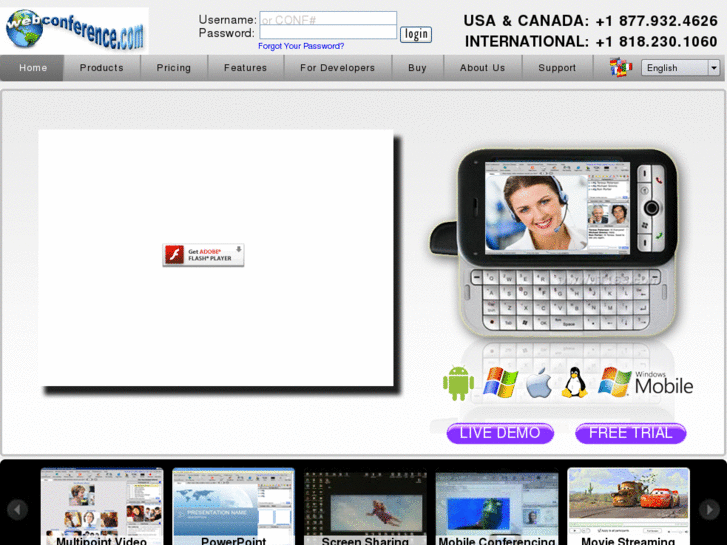
Task: Open the Products menu
Action: [x=102, y=68]
